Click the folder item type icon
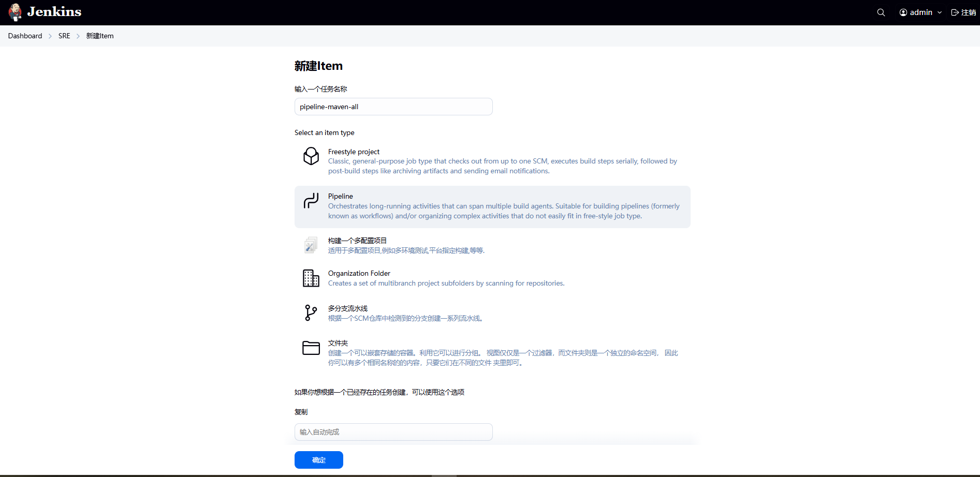This screenshot has width=980, height=477. coord(311,348)
